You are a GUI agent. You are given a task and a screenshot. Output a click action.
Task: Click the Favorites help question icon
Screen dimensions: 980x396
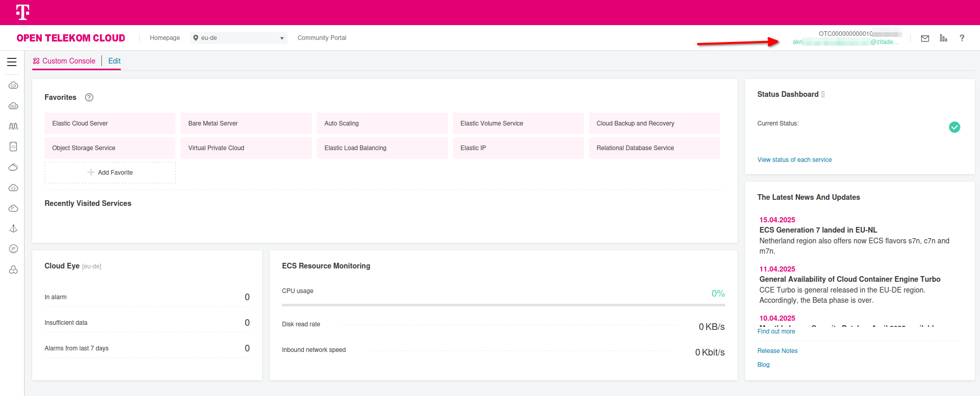[x=89, y=97]
